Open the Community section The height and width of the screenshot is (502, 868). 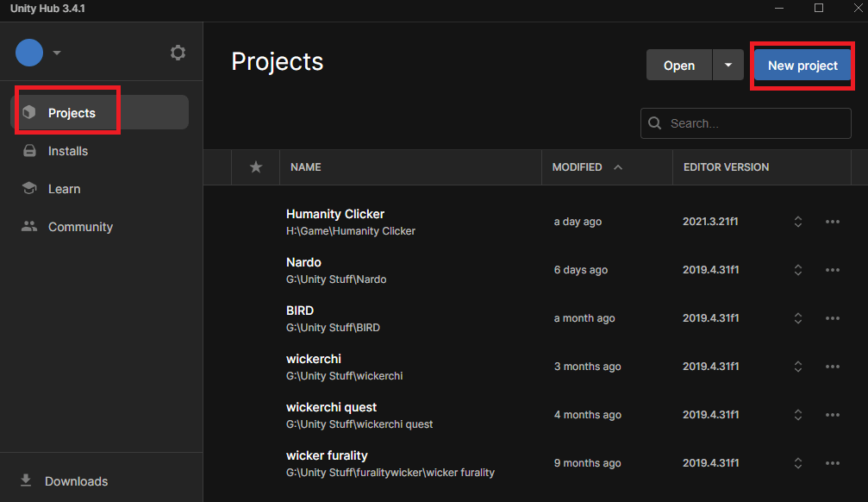click(79, 226)
